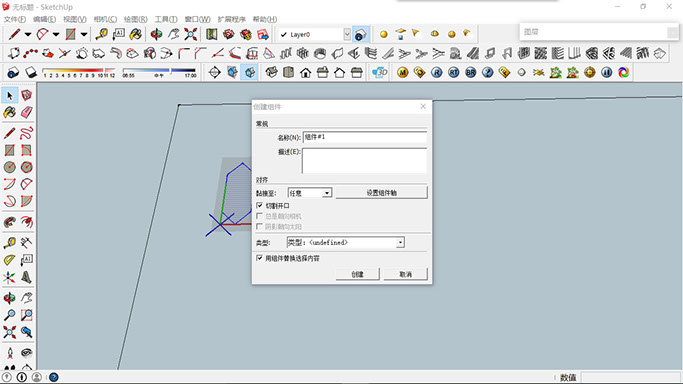Viewport: 683px width, 384px height.
Task: Close the Create Component dialog
Action: click(423, 106)
